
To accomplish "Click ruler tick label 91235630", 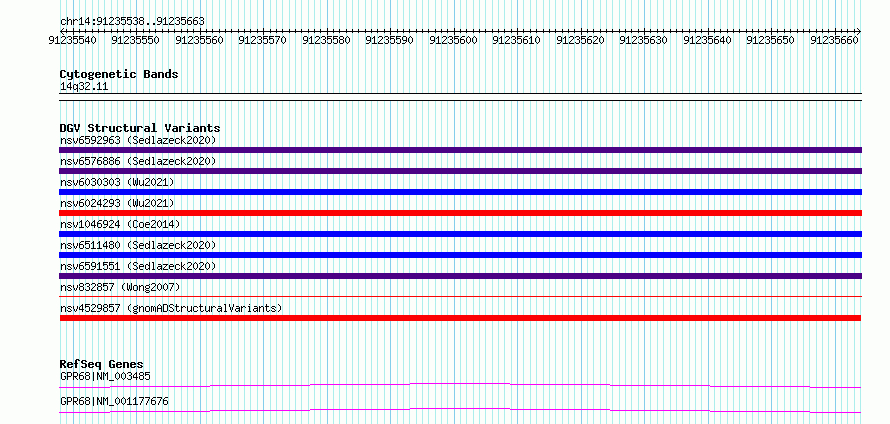I will pos(643,40).
